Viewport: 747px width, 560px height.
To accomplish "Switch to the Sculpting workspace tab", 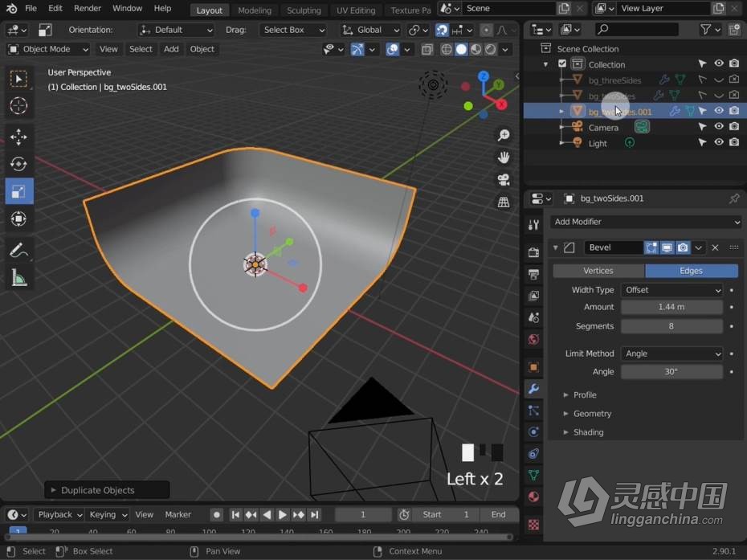I will (304, 10).
